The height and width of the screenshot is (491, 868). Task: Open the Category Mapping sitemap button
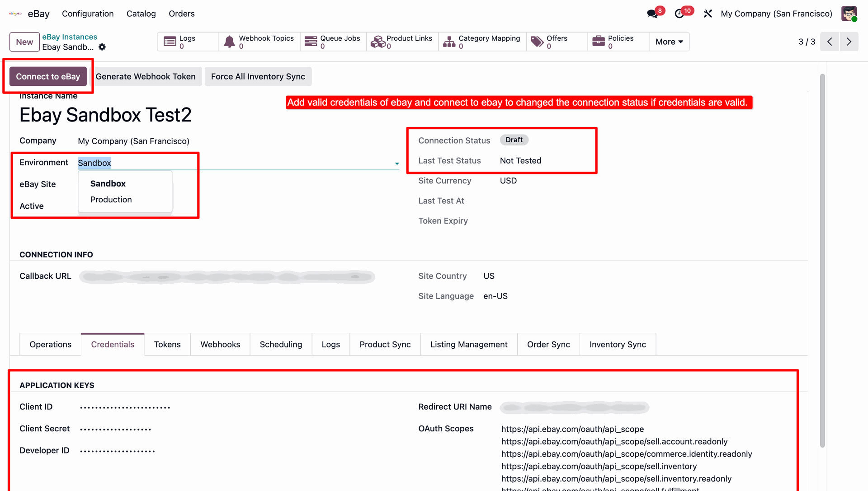tap(482, 42)
